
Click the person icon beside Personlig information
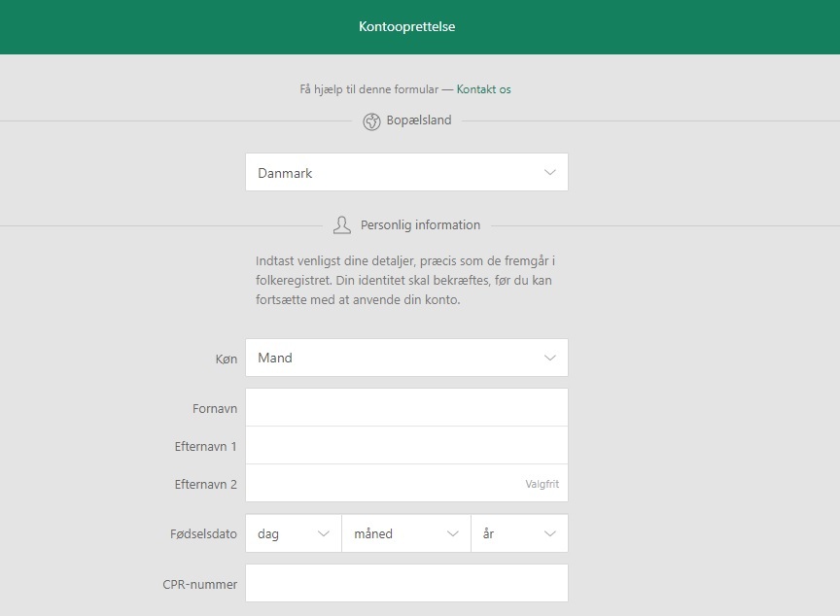click(342, 223)
